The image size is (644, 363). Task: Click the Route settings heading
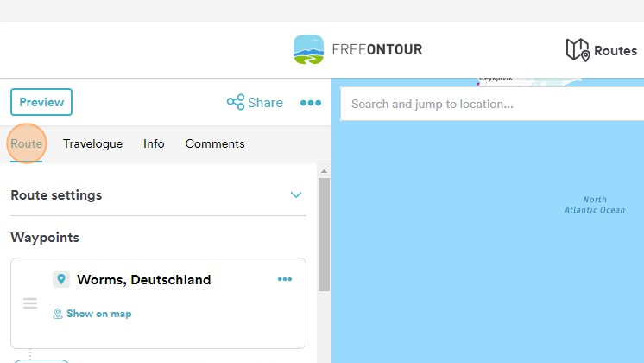(56, 194)
